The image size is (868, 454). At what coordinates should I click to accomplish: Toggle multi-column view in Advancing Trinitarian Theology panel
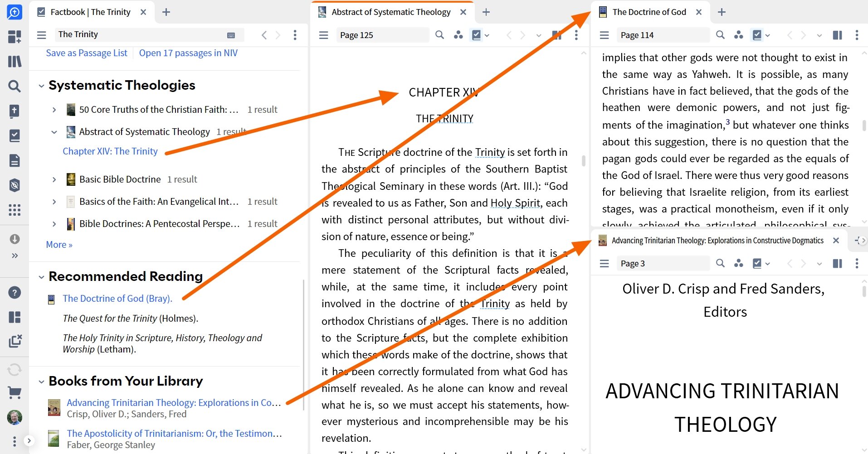838,263
